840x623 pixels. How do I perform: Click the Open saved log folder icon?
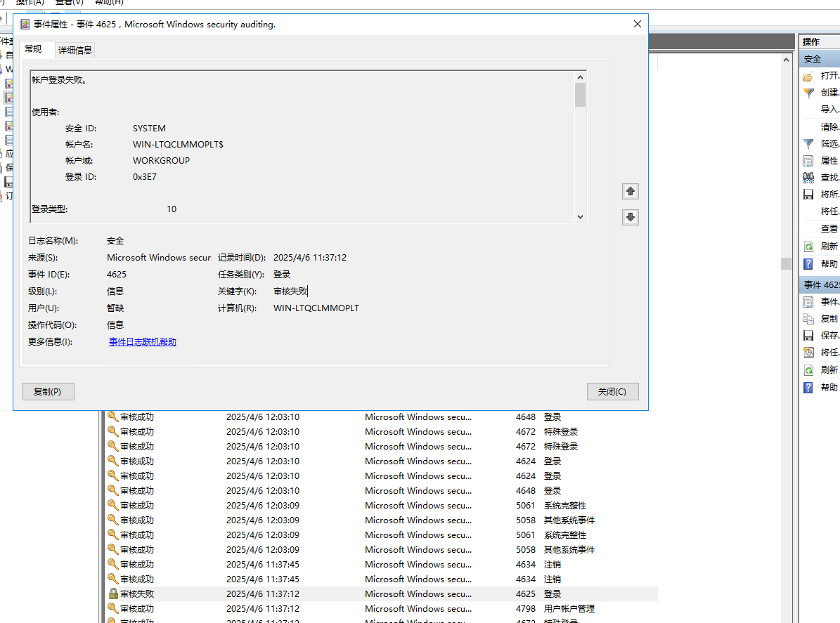(x=808, y=75)
